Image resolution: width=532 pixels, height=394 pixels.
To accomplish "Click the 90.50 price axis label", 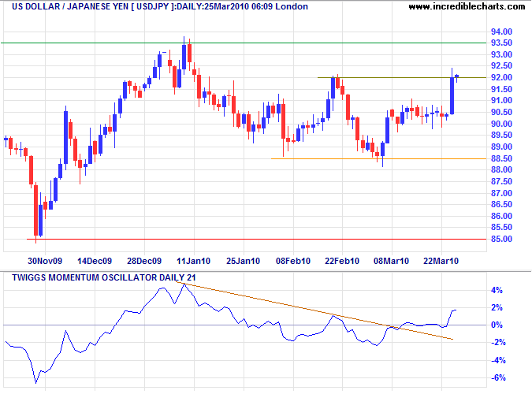I will (501, 113).
